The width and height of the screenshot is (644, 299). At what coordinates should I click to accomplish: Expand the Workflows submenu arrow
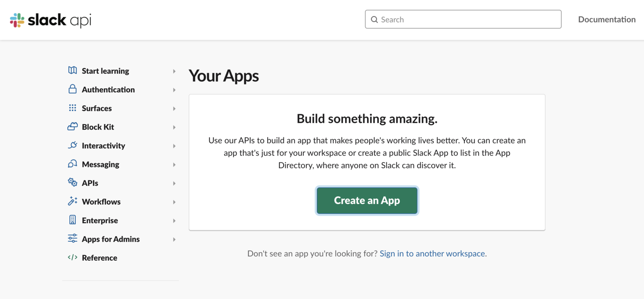[x=174, y=202]
